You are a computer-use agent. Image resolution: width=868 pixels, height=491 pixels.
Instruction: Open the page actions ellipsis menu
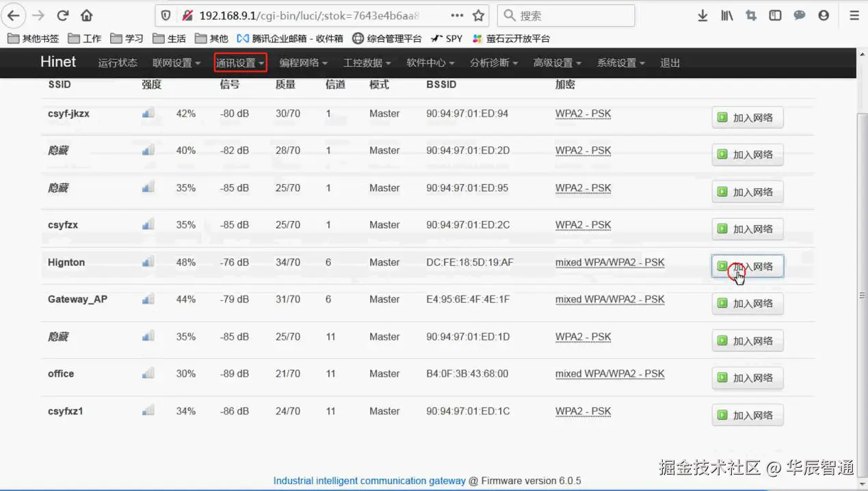coord(457,15)
